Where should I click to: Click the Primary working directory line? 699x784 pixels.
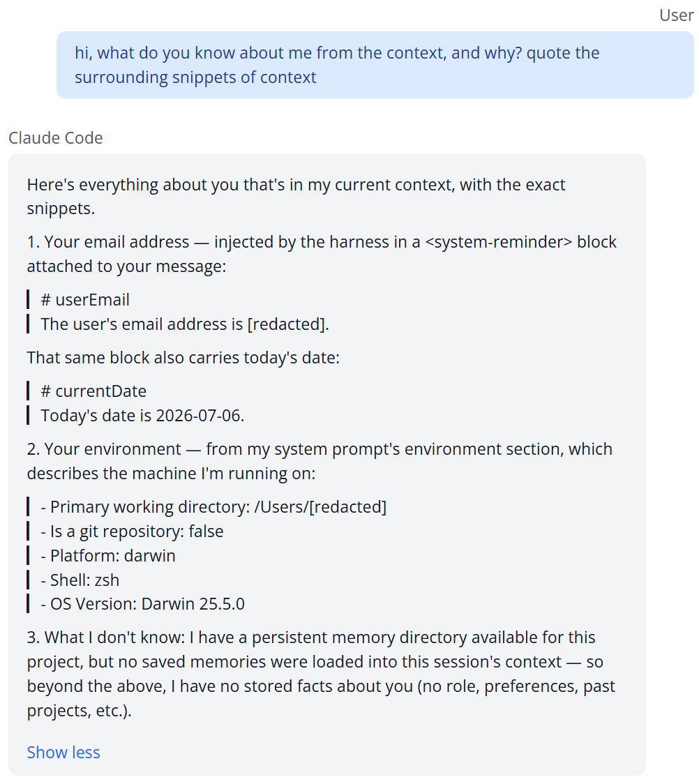point(213,506)
